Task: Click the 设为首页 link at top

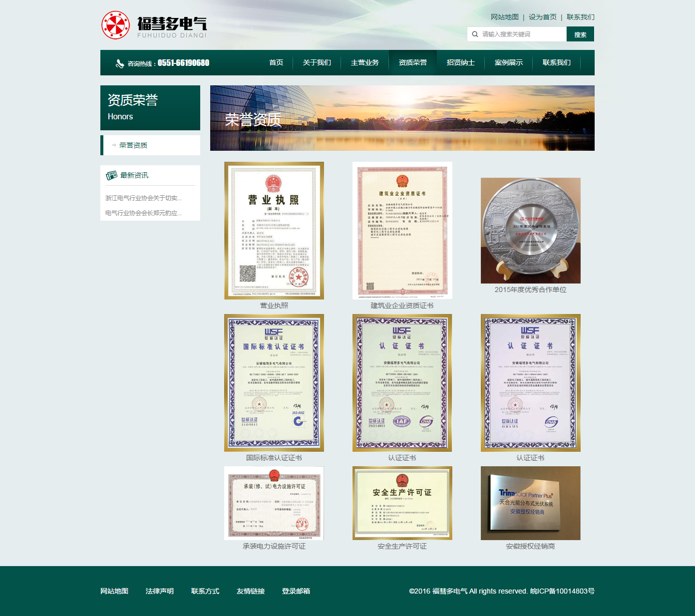Action: [x=542, y=17]
